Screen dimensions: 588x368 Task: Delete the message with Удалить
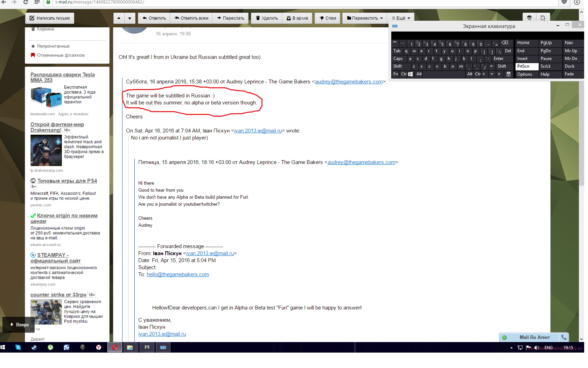267,18
